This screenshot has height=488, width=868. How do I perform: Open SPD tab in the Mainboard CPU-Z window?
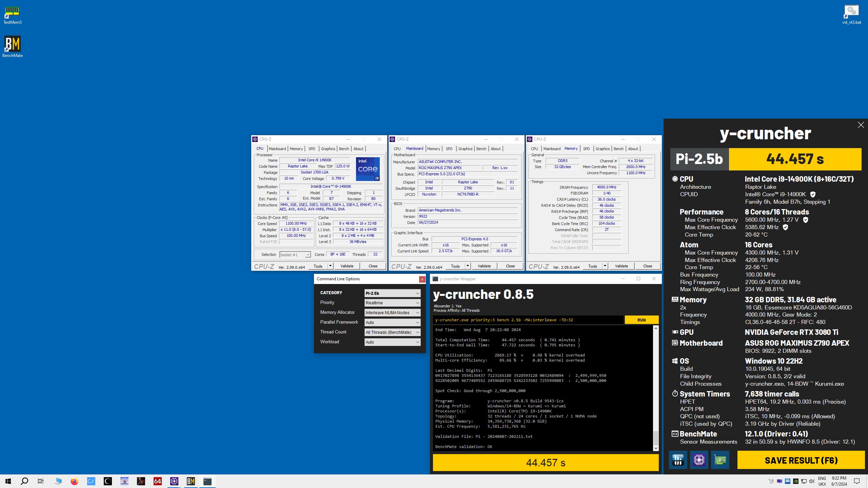coord(449,149)
